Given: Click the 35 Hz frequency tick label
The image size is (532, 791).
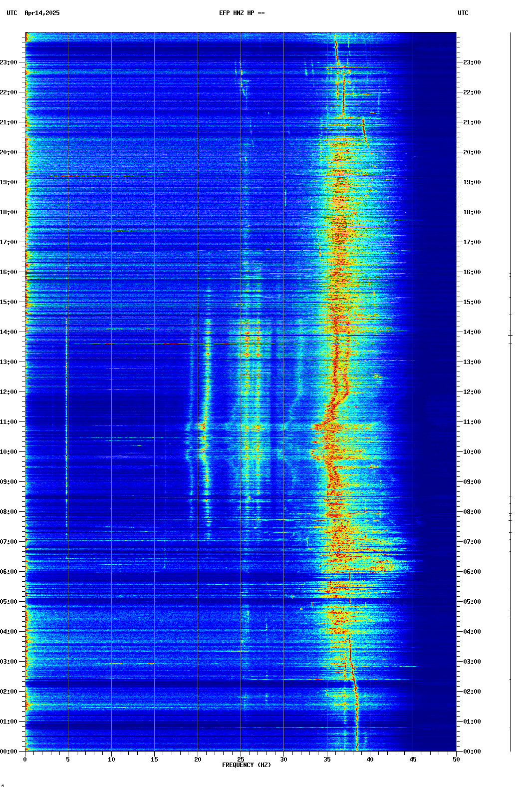Looking at the screenshot, I should point(327,760).
